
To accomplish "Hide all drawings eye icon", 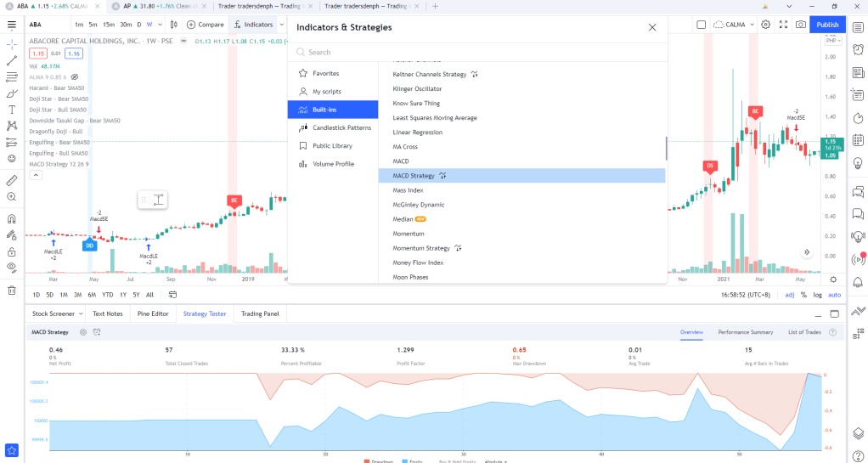I will (12, 268).
